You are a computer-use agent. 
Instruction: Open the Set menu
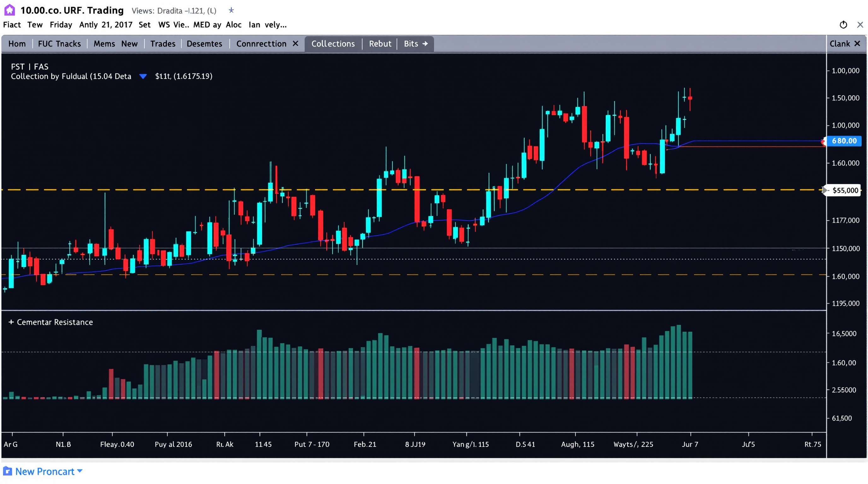pos(144,25)
